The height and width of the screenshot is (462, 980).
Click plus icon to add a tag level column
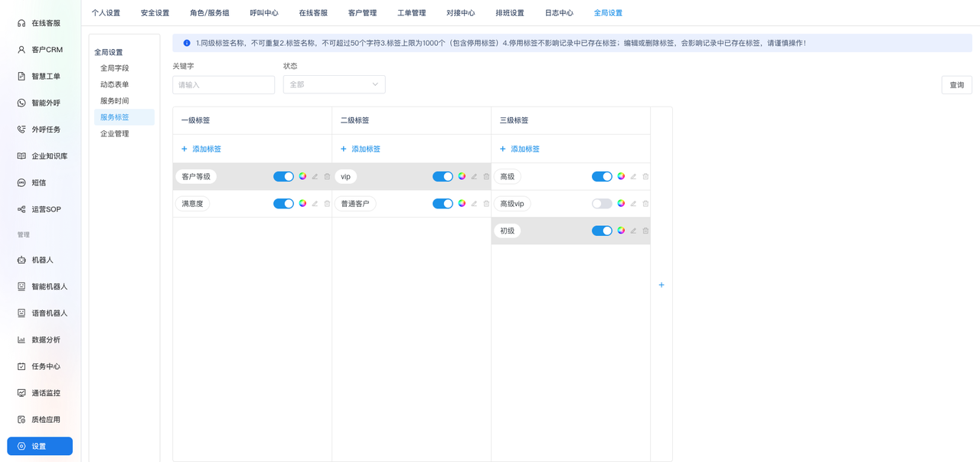[x=661, y=285]
